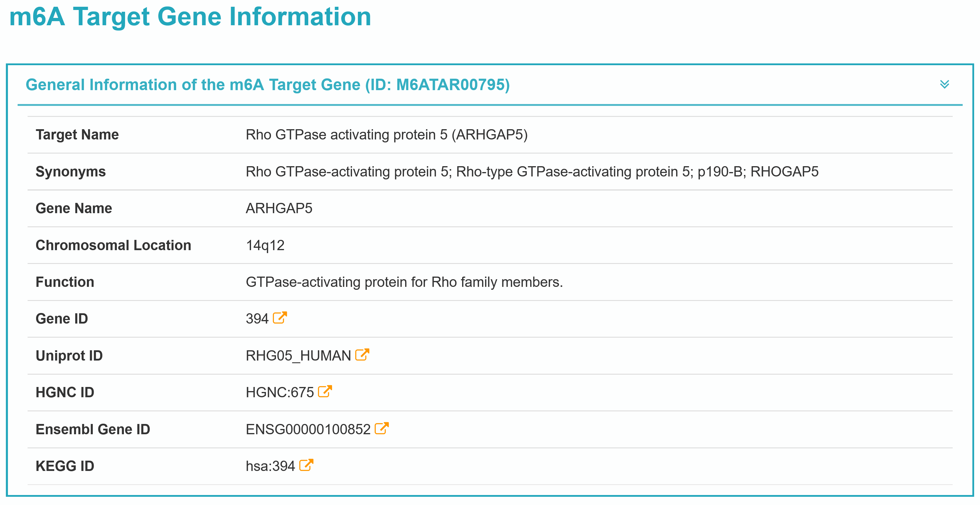Click the target name value ending in (ARHGAP5)
The width and height of the screenshot is (980, 505).
tap(386, 135)
